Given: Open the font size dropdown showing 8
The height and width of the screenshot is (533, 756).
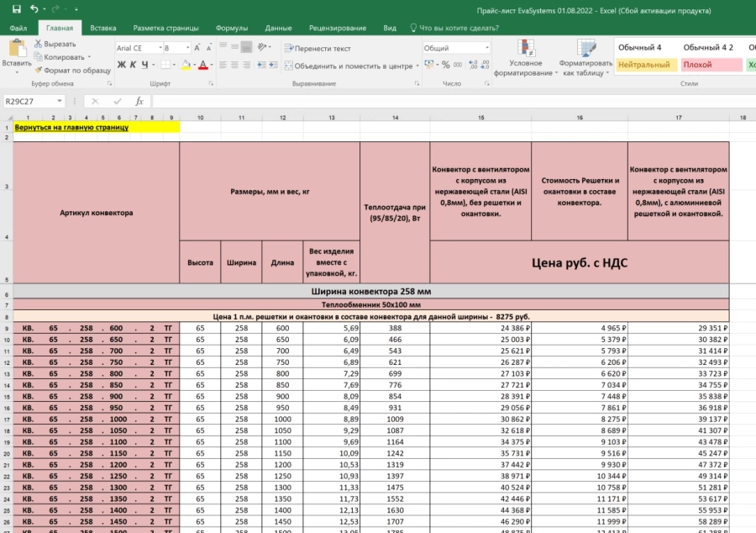Looking at the screenshot, I should click(x=187, y=48).
